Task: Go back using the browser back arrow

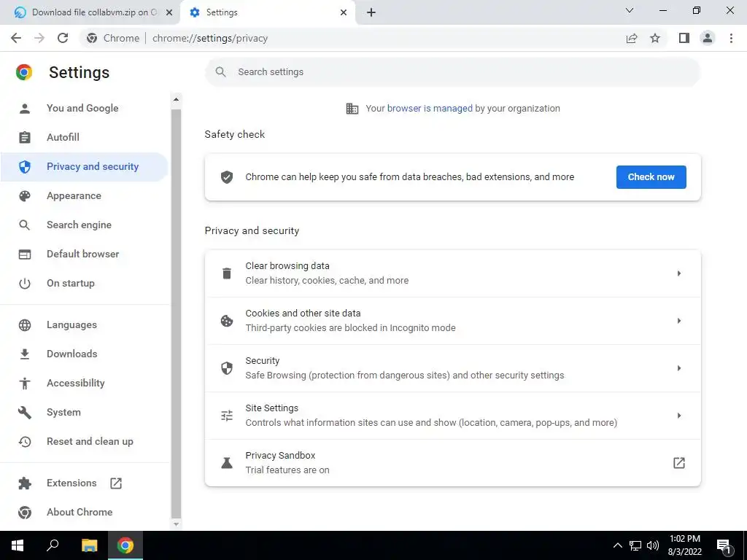Action: click(16, 38)
